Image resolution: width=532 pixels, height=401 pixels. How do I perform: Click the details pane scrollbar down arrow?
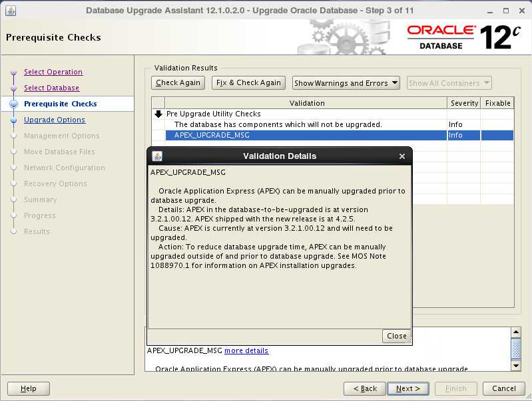pyautogui.click(x=516, y=365)
